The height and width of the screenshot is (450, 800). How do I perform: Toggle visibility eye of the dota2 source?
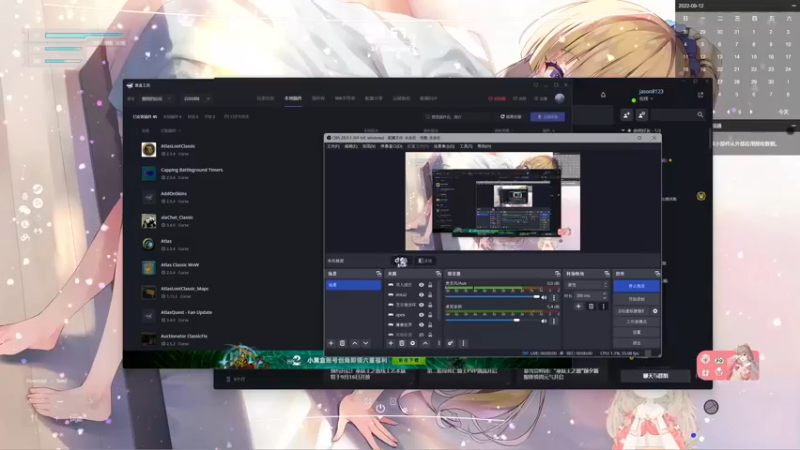421,295
